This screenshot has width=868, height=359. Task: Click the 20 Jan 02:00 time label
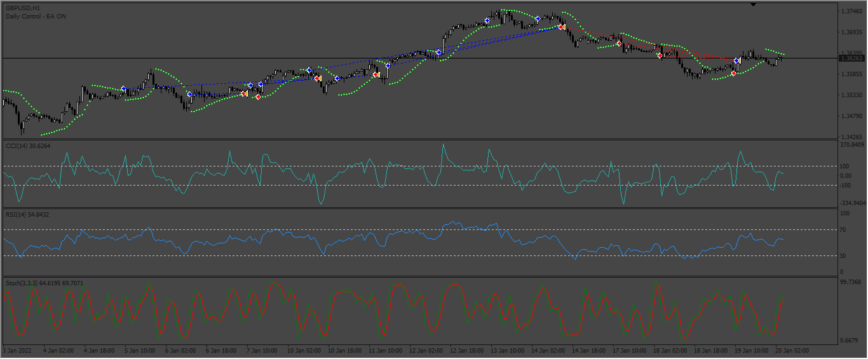pyautogui.click(x=791, y=350)
